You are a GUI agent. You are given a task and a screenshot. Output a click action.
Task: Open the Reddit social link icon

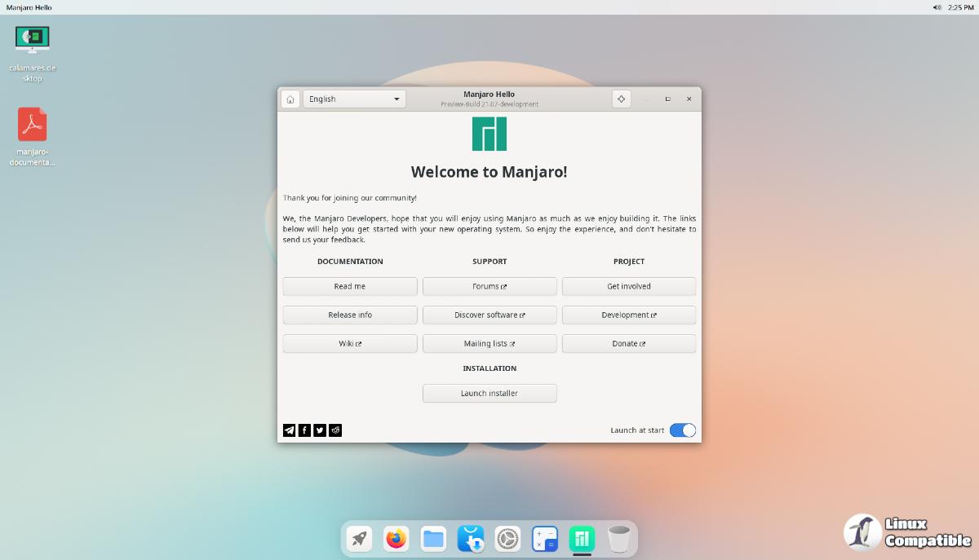pyautogui.click(x=335, y=430)
